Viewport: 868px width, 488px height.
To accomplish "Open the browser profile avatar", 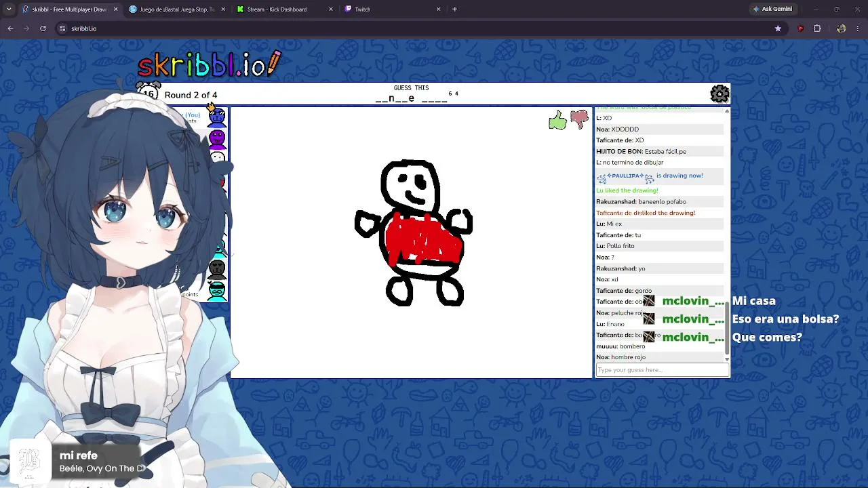I will pyautogui.click(x=842, y=28).
